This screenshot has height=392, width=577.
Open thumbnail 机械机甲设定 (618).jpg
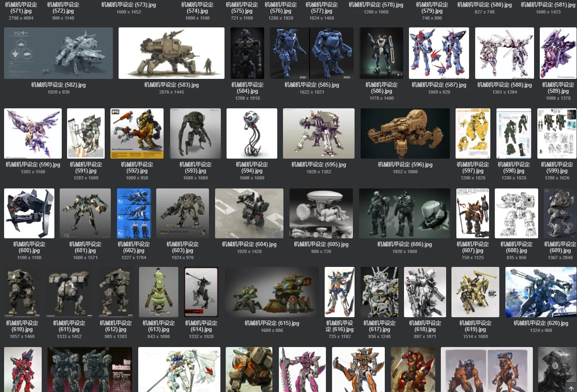[425, 292]
